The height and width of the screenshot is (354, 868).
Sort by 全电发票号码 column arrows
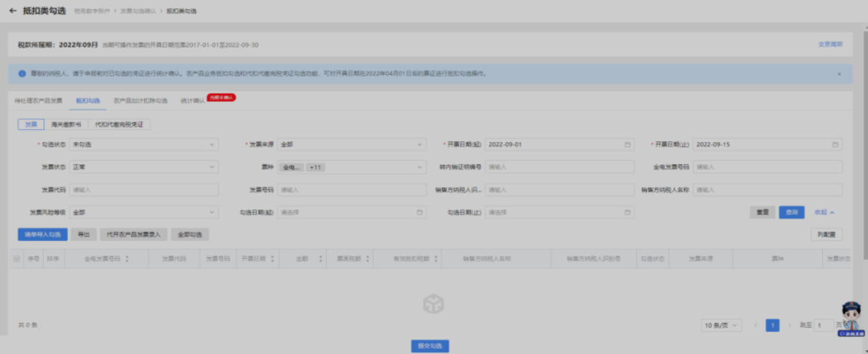pos(127,259)
